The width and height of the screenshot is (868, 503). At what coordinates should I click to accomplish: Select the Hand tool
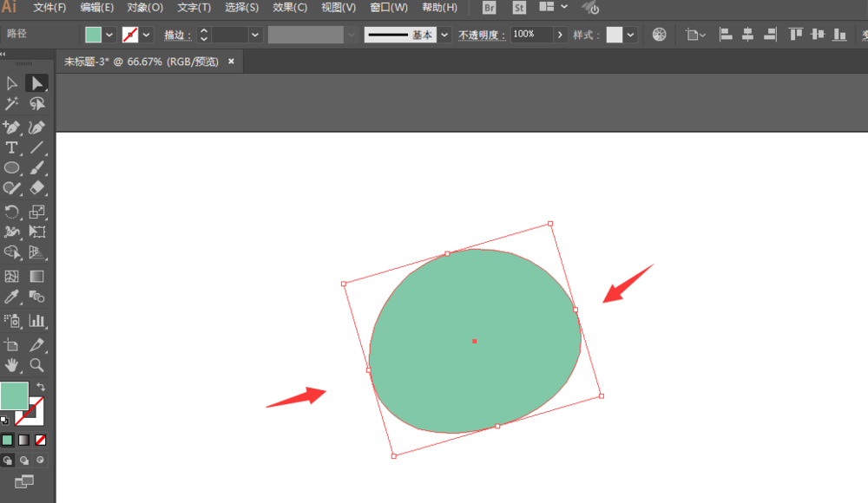pyautogui.click(x=11, y=365)
